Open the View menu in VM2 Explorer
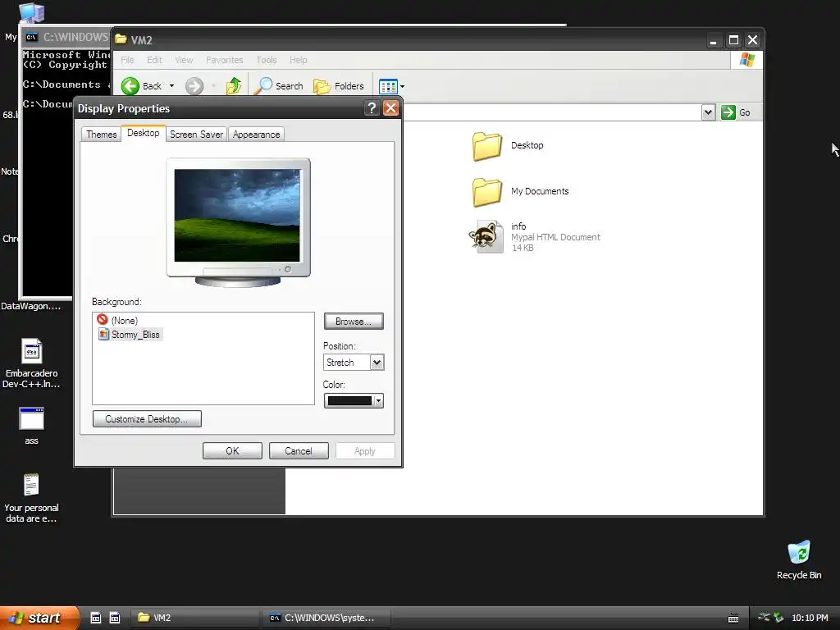This screenshot has height=630, width=840. click(x=184, y=60)
